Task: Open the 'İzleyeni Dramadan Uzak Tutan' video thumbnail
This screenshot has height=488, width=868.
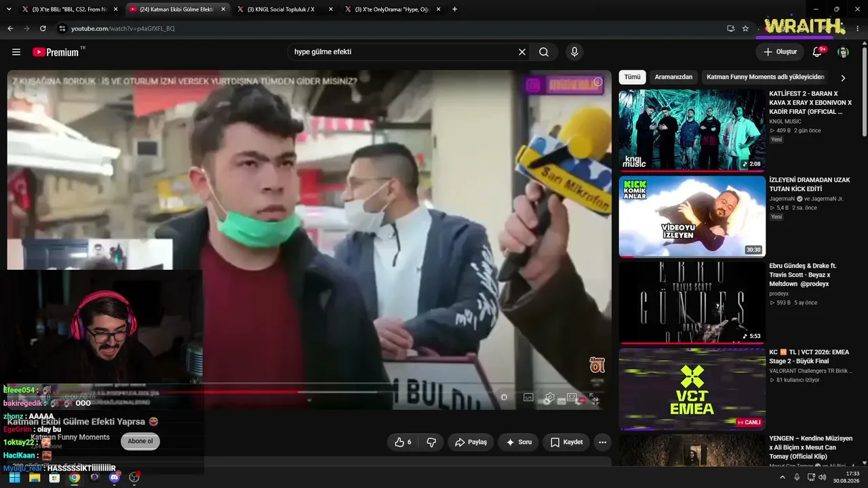Action: click(692, 216)
